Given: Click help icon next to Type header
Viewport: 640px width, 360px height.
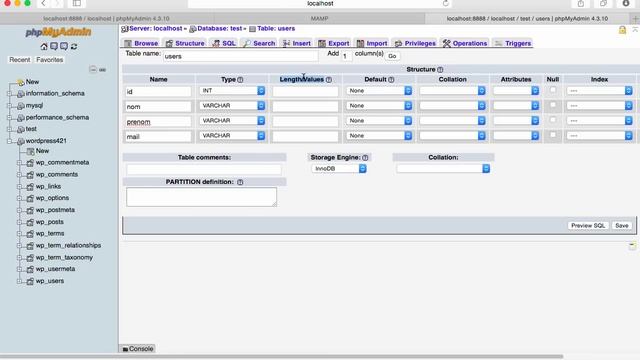Looking at the screenshot, I should pos(240,80).
